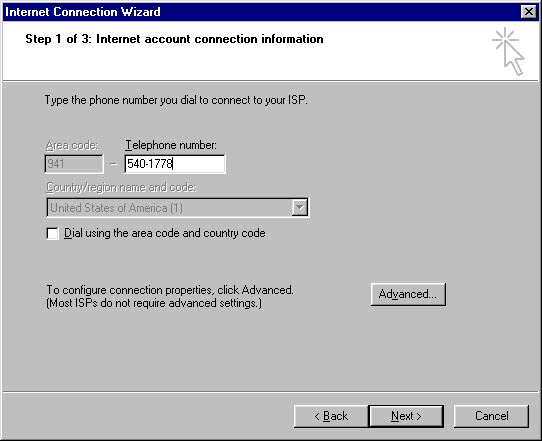Focus the Telephone number field
Image resolution: width=542 pixels, height=441 pixels.
175,163
